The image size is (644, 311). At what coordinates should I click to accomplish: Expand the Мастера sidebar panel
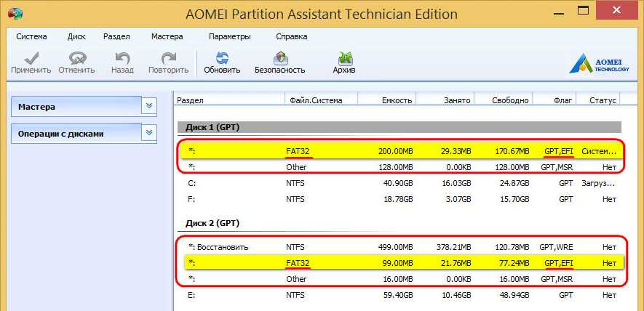point(149,106)
